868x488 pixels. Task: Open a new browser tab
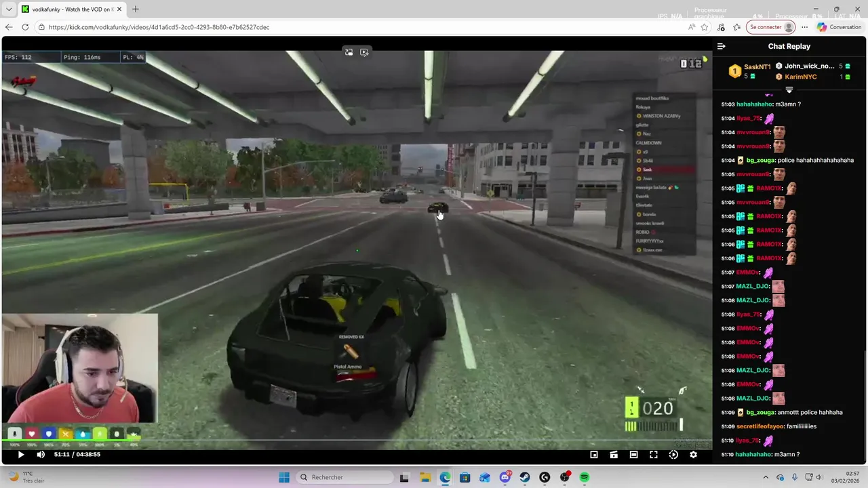click(135, 9)
